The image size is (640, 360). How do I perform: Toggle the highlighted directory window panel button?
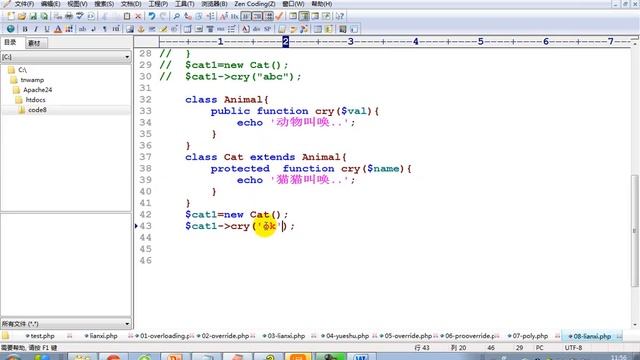[x=304, y=16]
